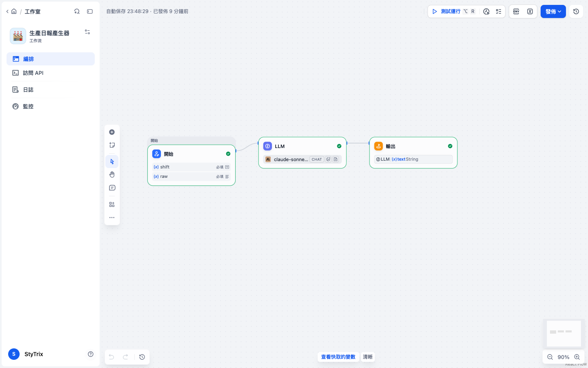Click the organize nodes layout icon

click(x=112, y=204)
